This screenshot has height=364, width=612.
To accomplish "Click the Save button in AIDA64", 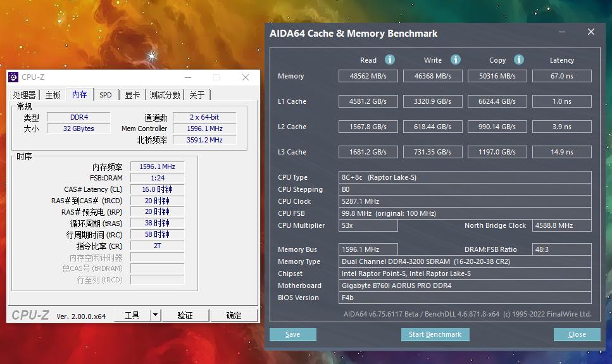I will [293, 334].
